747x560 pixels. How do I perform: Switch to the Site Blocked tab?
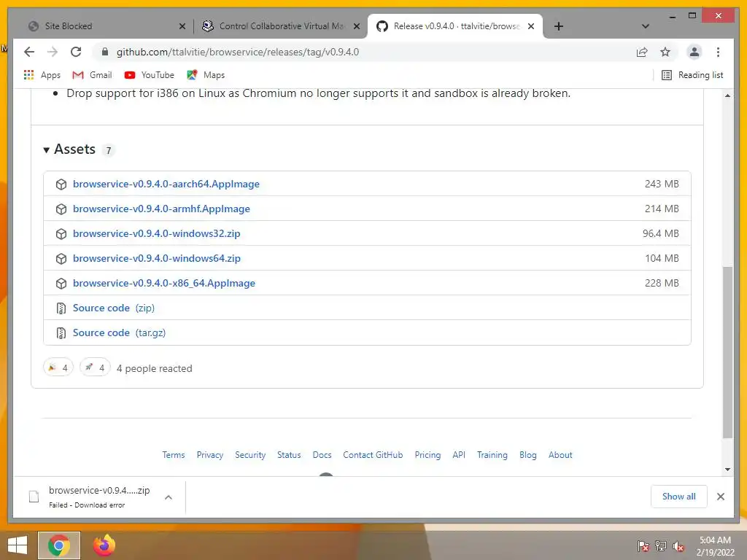pyautogui.click(x=105, y=26)
